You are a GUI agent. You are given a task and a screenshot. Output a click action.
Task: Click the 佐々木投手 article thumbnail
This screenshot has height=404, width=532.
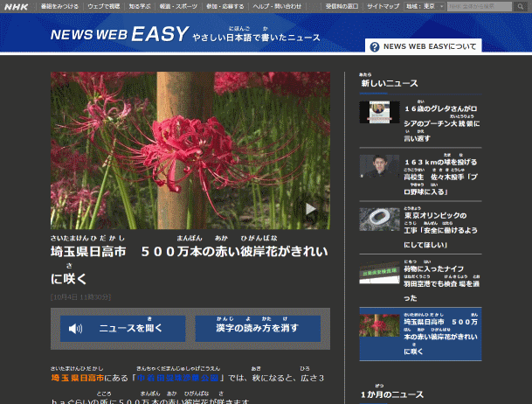(x=379, y=166)
